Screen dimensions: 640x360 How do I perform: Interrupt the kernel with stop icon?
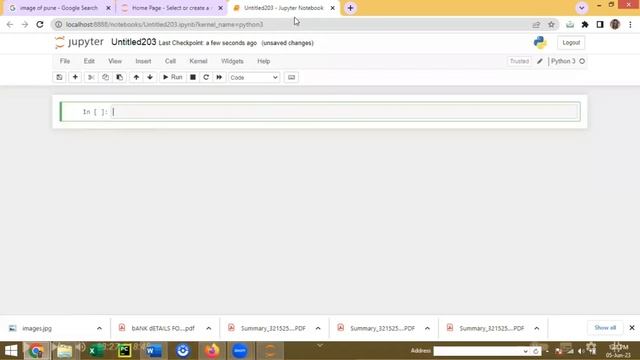point(193,77)
